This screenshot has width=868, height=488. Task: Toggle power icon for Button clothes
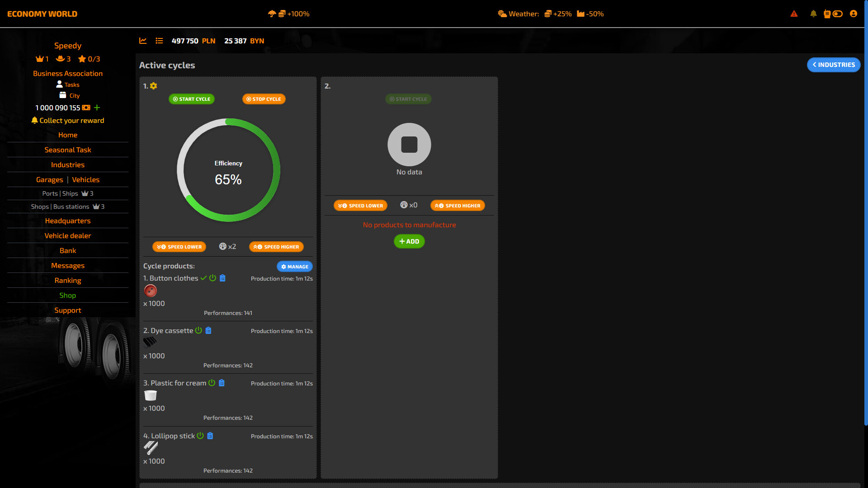coord(212,278)
